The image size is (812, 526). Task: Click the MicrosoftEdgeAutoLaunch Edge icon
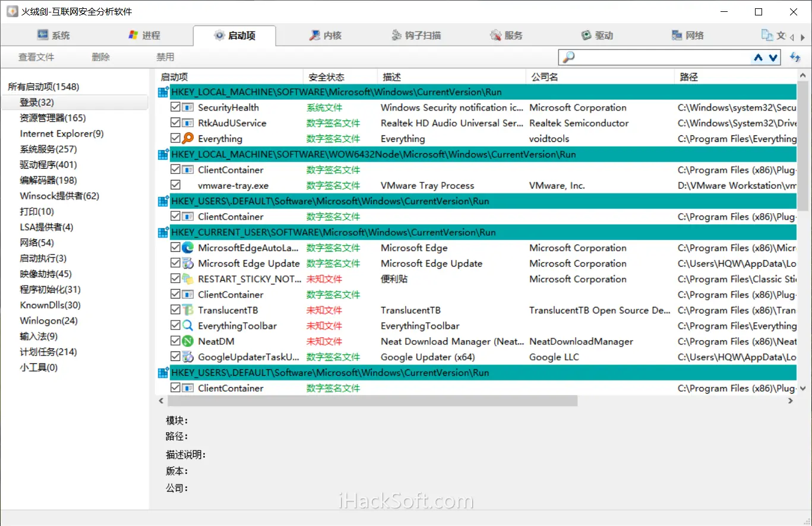188,248
